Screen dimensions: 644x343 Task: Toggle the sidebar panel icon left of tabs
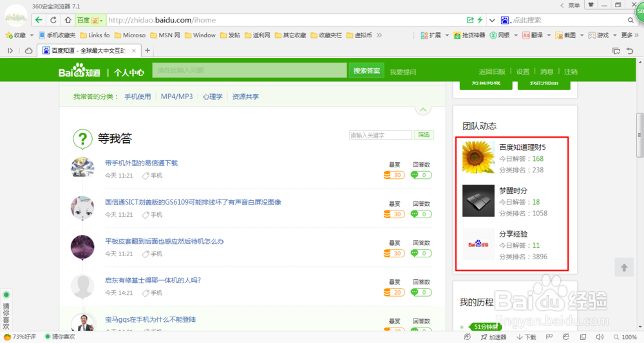point(10,50)
